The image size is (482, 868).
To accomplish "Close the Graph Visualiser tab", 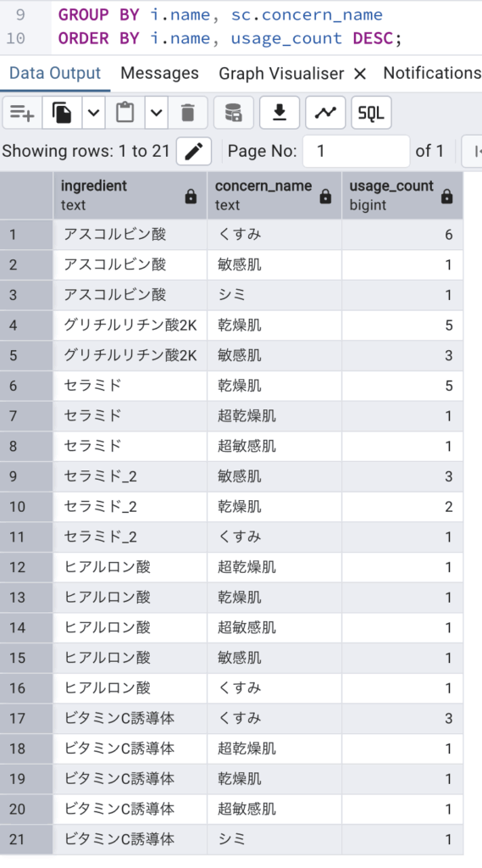I will [x=360, y=74].
